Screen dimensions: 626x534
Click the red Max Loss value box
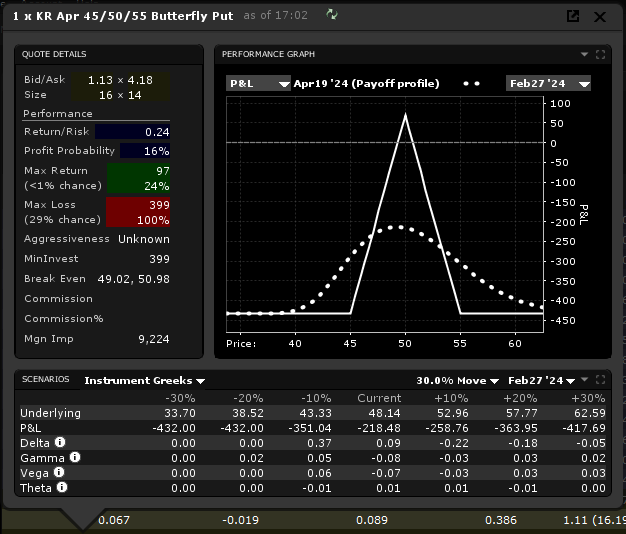(138, 212)
